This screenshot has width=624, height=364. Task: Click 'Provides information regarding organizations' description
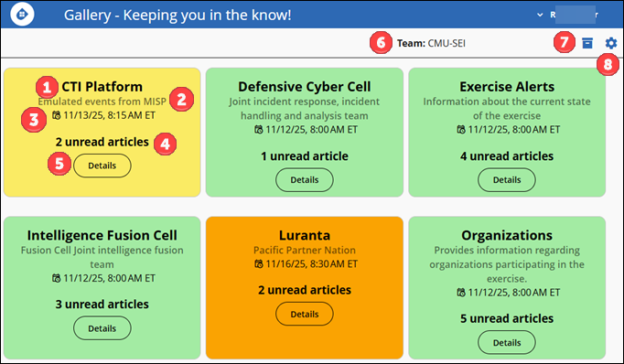[507, 264]
